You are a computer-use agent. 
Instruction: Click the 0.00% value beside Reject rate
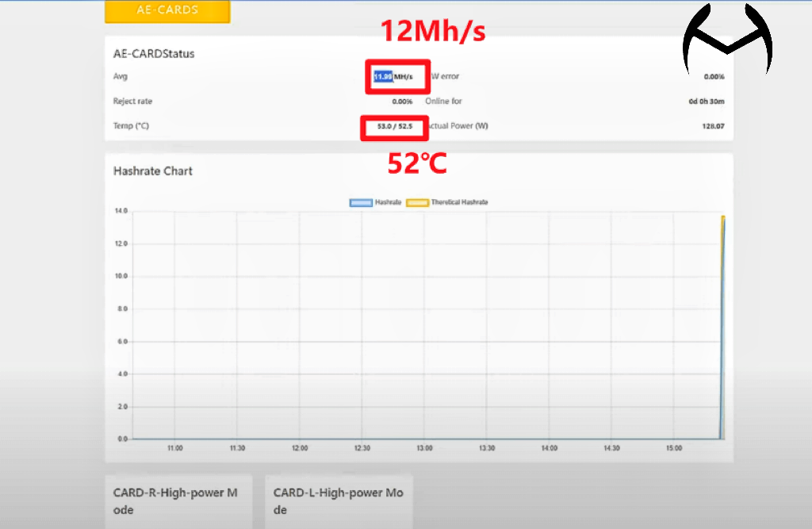point(402,102)
